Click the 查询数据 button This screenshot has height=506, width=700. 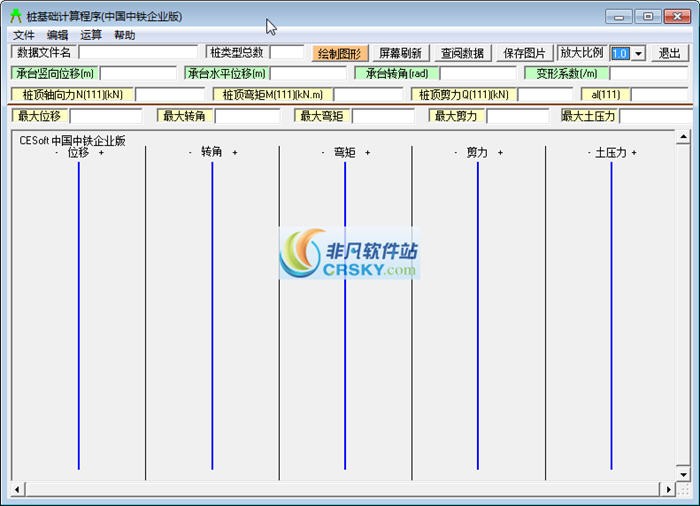pyautogui.click(x=462, y=53)
